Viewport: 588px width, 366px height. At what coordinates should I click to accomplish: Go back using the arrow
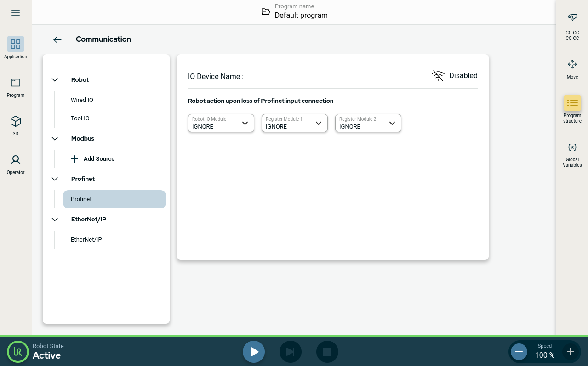[57, 39]
